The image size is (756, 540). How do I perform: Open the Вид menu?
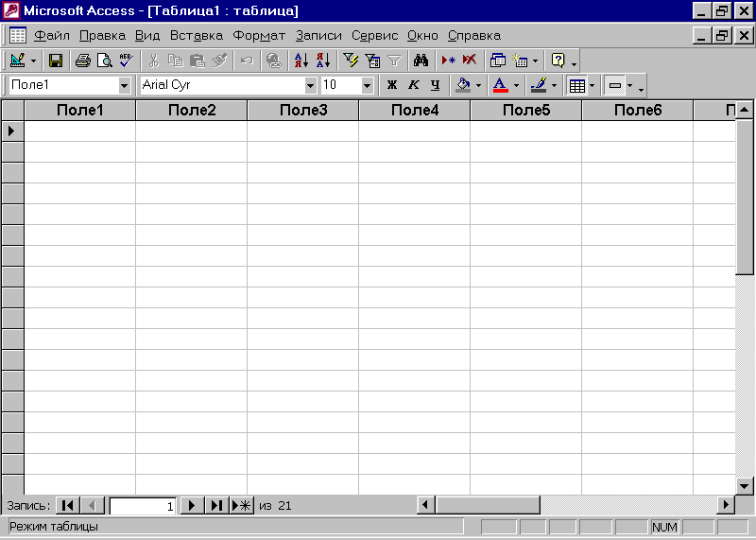(147, 36)
